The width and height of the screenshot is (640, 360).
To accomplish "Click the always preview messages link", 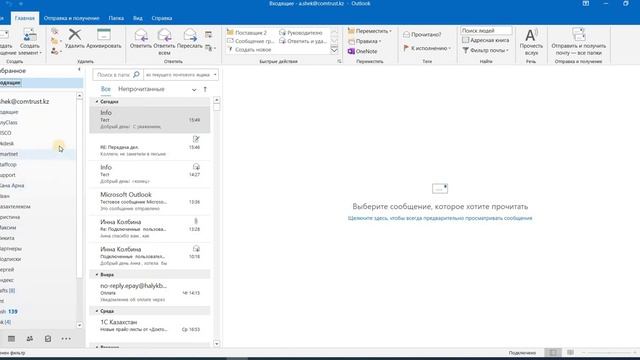I will point(440,218).
